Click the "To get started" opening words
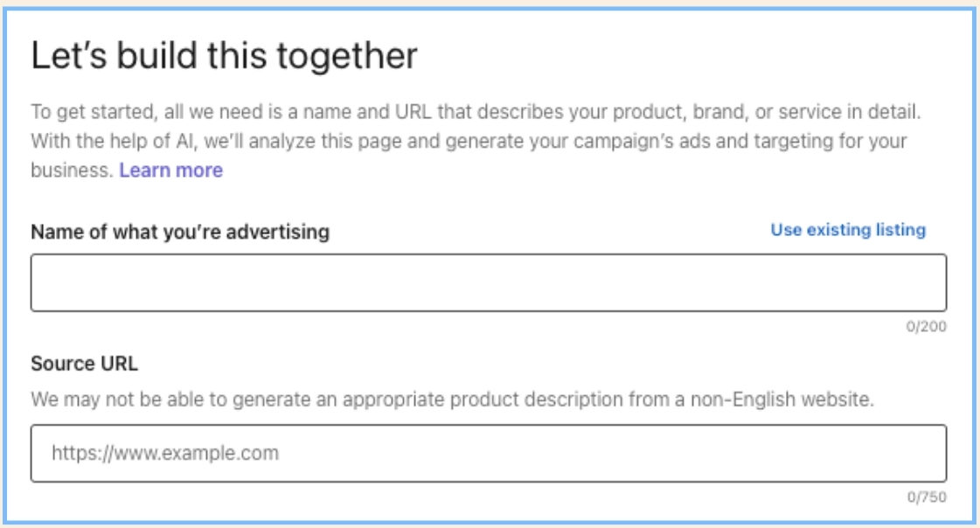980x528 pixels. click(80, 113)
